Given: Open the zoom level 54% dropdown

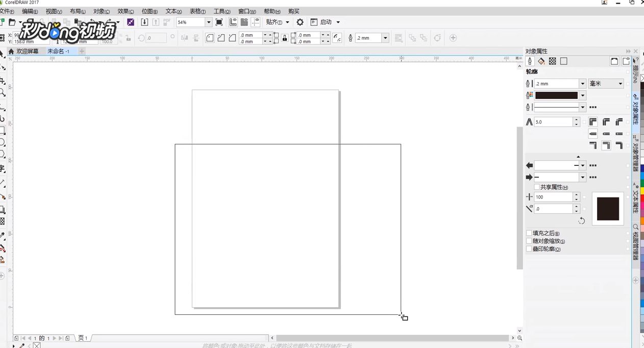Looking at the screenshot, I should [208, 22].
